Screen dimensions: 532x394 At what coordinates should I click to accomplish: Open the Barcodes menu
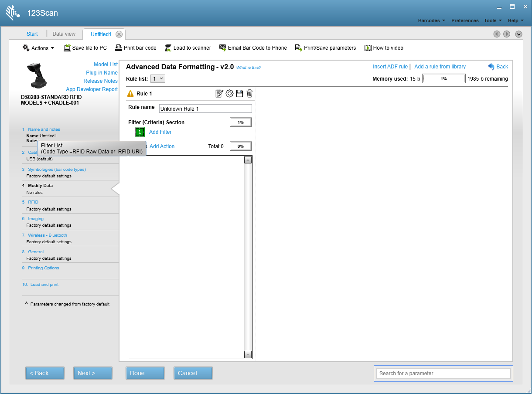pyautogui.click(x=432, y=20)
